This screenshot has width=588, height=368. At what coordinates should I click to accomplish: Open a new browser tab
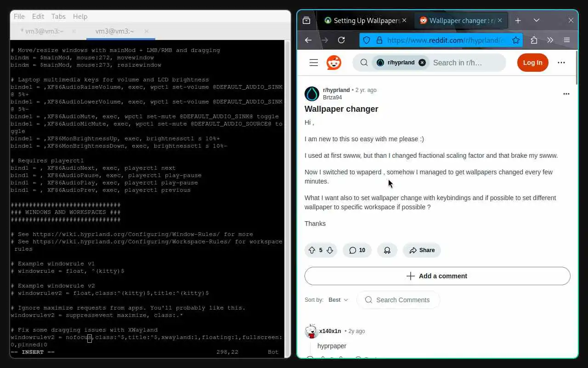(x=518, y=20)
